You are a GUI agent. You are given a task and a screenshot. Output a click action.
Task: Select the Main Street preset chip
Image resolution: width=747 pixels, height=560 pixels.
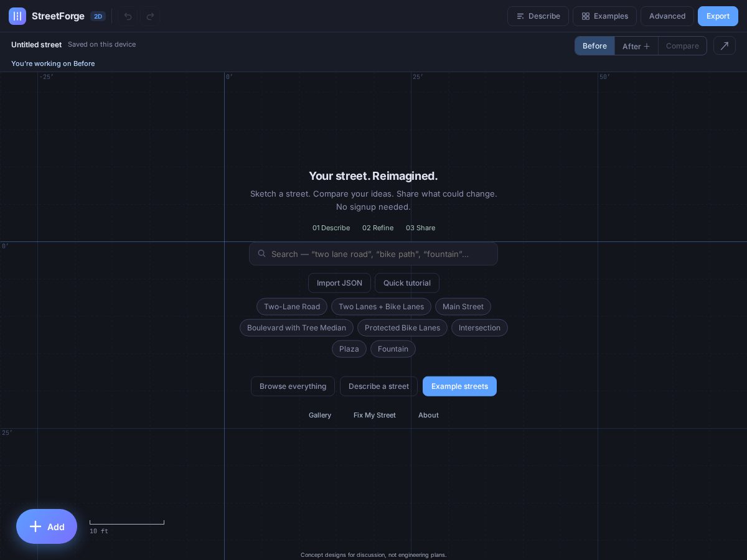(x=463, y=307)
